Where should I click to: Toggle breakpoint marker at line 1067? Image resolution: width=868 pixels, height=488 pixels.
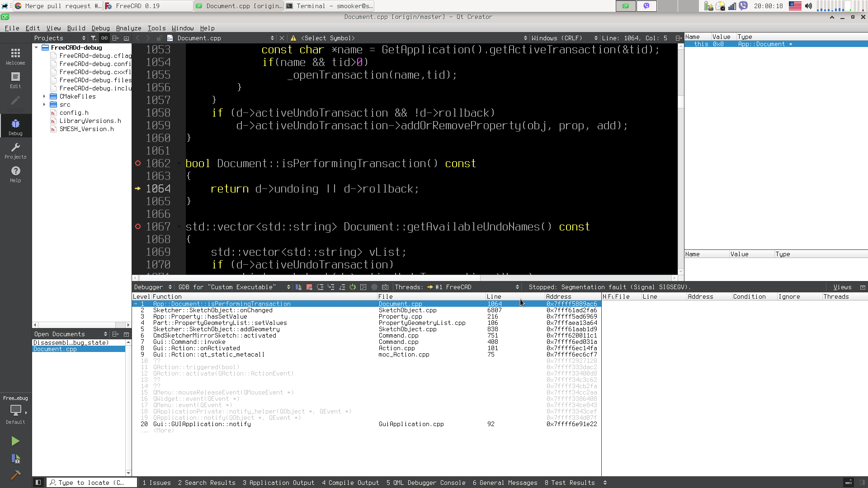click(138, 227)
